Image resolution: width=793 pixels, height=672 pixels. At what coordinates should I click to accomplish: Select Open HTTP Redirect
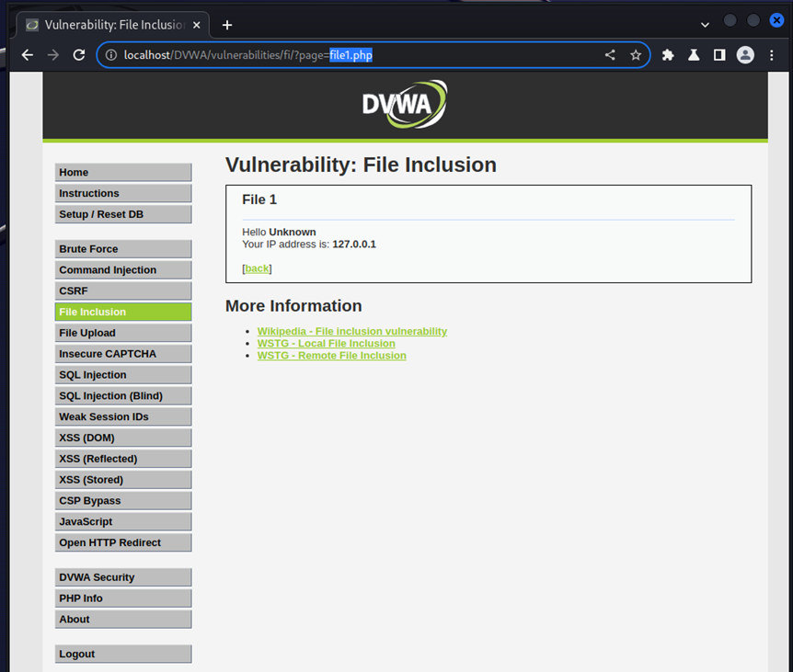pyautogui.click(x=123, y=542)
